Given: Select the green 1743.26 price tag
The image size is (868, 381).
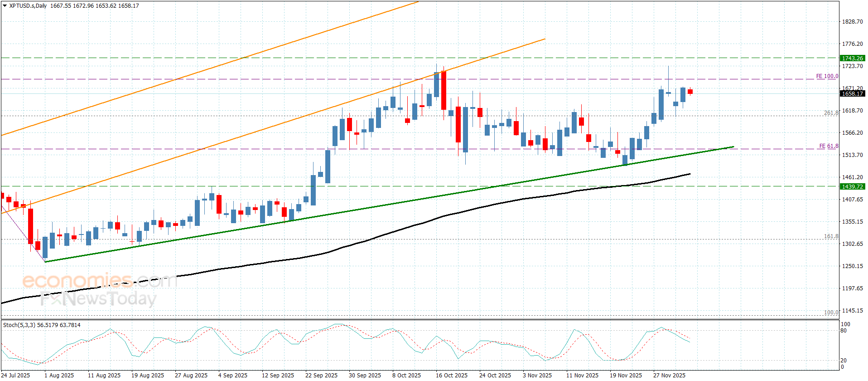Looking at the screenshot, I should pyautogui.click(x=852, y=58).
